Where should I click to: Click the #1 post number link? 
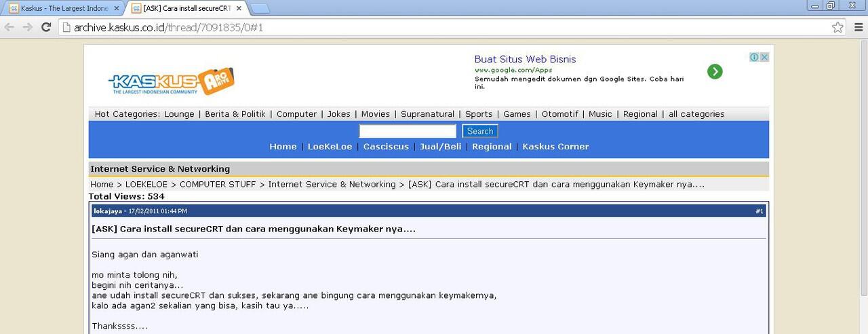[x=759, y=211]
